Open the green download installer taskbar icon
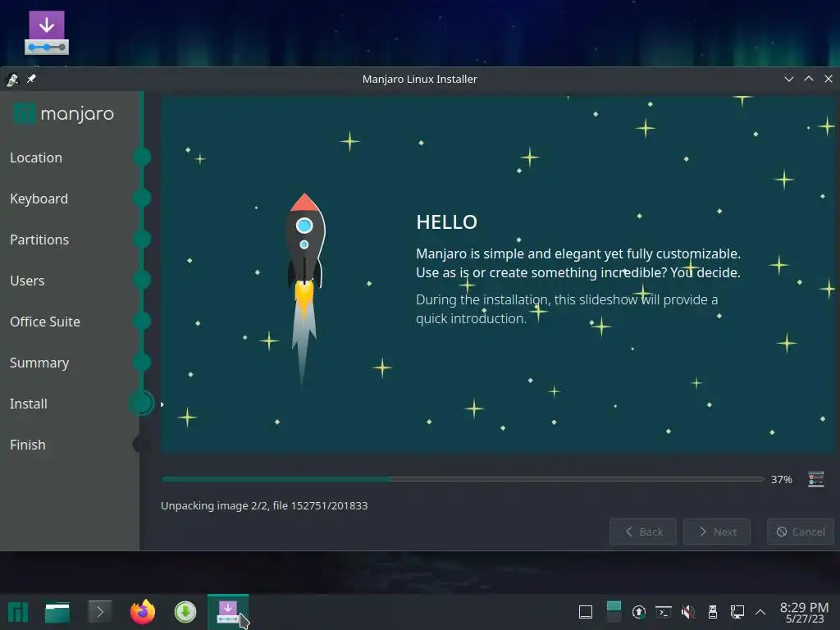 (x=185, y=612)
